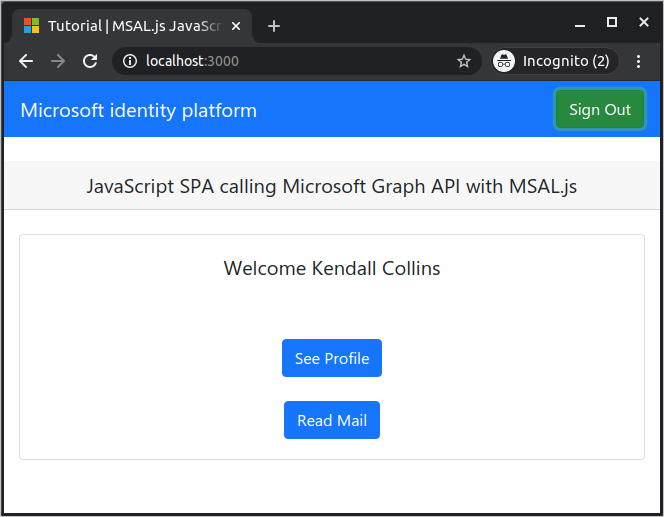
Task: Reload the localhost:3000 page
Action: [90, 61]
